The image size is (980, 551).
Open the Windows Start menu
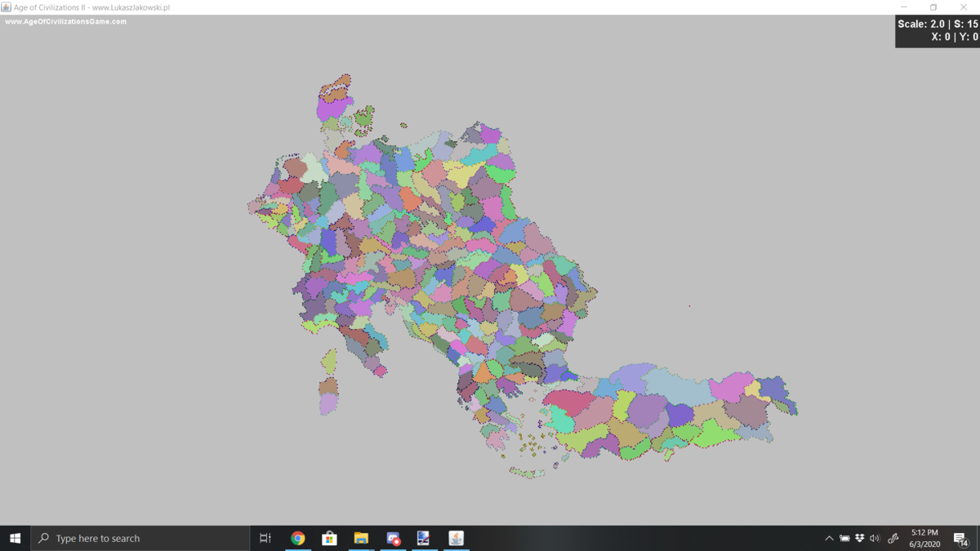pyautogui.click(x=15, y=538)
